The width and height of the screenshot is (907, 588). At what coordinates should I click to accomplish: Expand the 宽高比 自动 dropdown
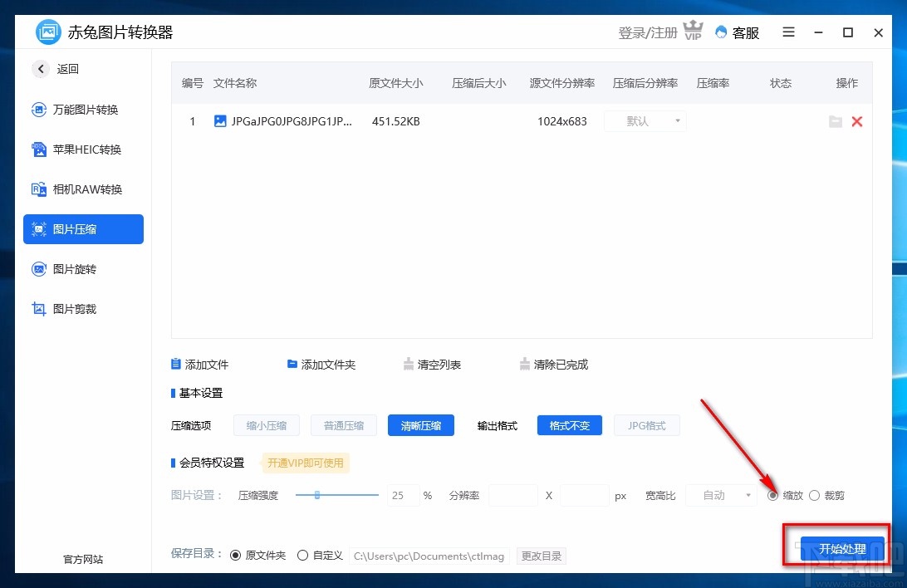pos(720,495)
